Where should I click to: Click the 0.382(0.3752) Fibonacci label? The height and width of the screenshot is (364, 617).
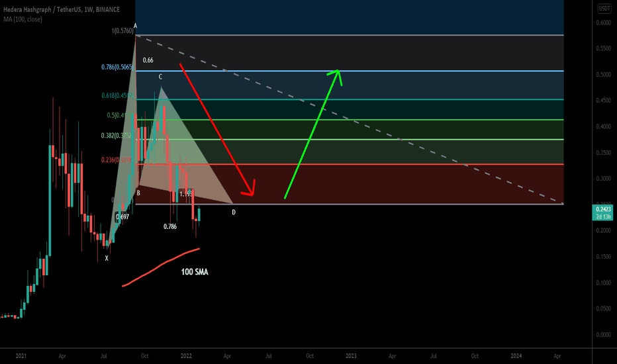coord(117,136)
